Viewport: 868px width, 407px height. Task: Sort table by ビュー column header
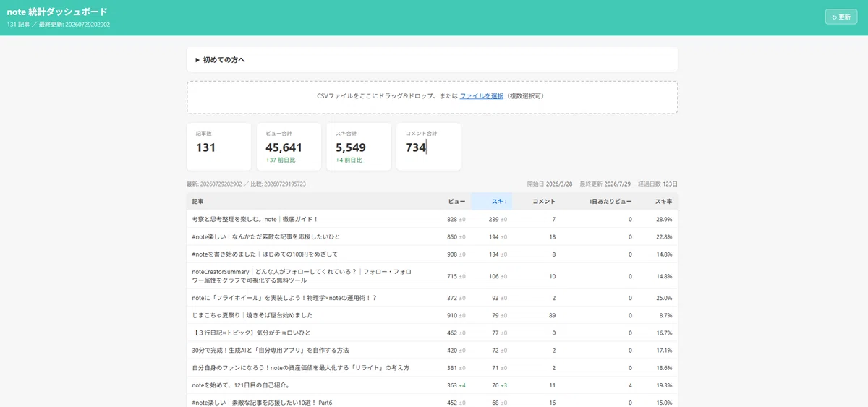pyautogui.click(x=456, y=201)
